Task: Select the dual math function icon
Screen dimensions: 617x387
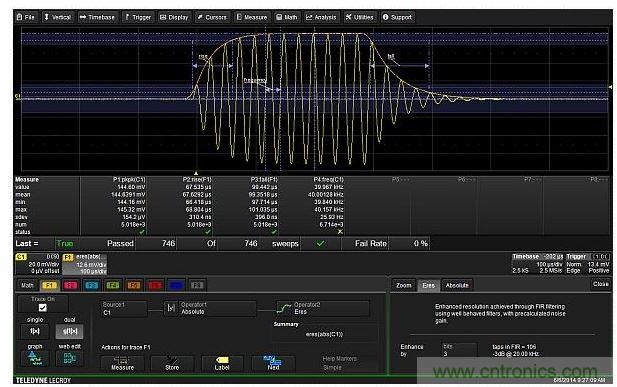Action: click(x=69, y=331)
